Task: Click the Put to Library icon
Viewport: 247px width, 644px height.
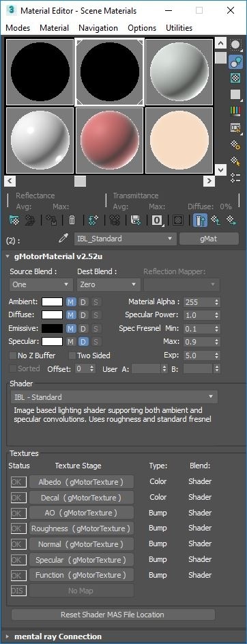Action: pos(136,221)
